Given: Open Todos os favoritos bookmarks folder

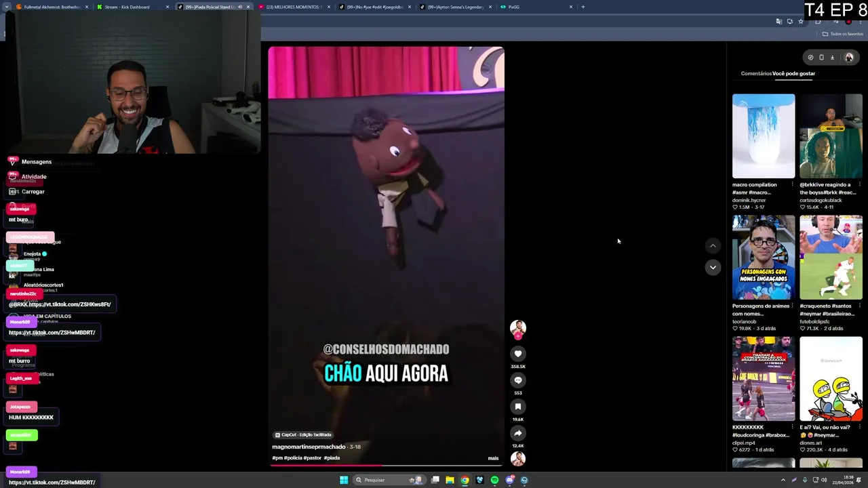Looking at the screenshot, I should point(842,34).
